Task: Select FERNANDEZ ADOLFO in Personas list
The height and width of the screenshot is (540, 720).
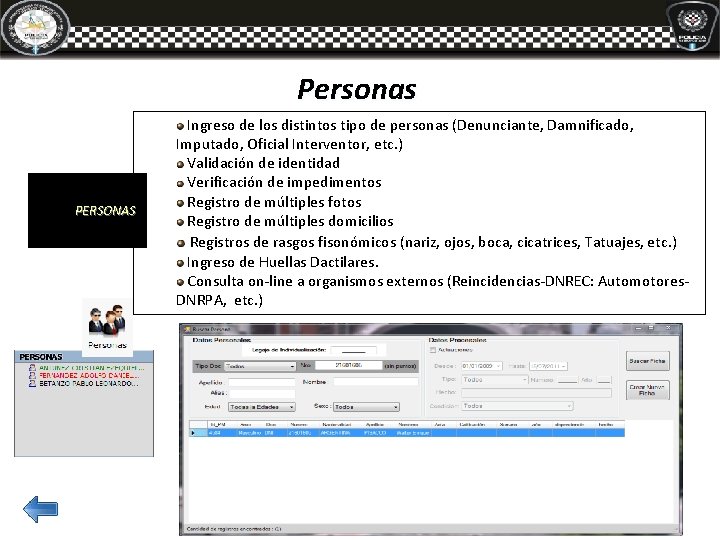Action: (89, 376)
